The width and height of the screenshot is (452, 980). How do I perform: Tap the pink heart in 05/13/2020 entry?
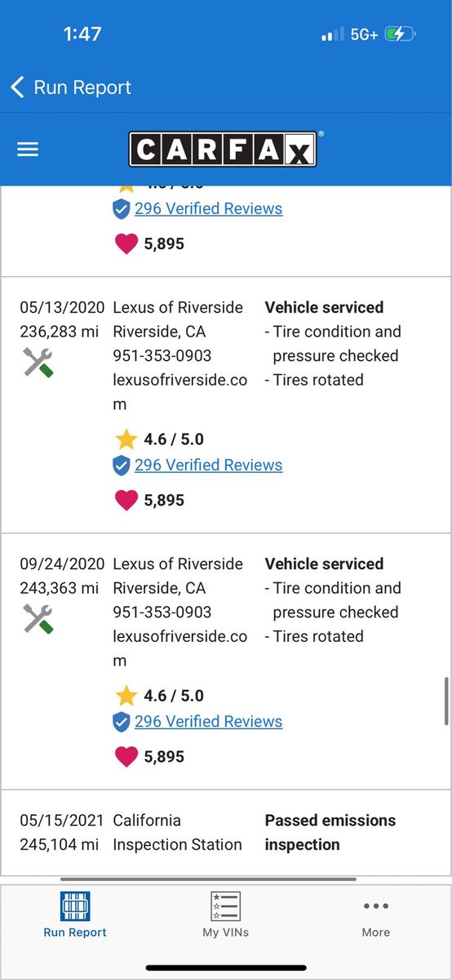point(126,500)
